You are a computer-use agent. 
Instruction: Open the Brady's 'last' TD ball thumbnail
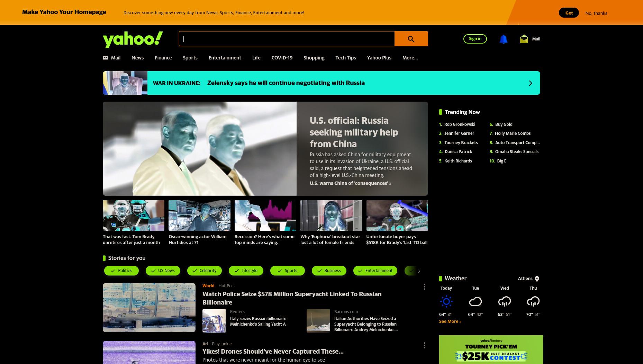coord(397,215)
